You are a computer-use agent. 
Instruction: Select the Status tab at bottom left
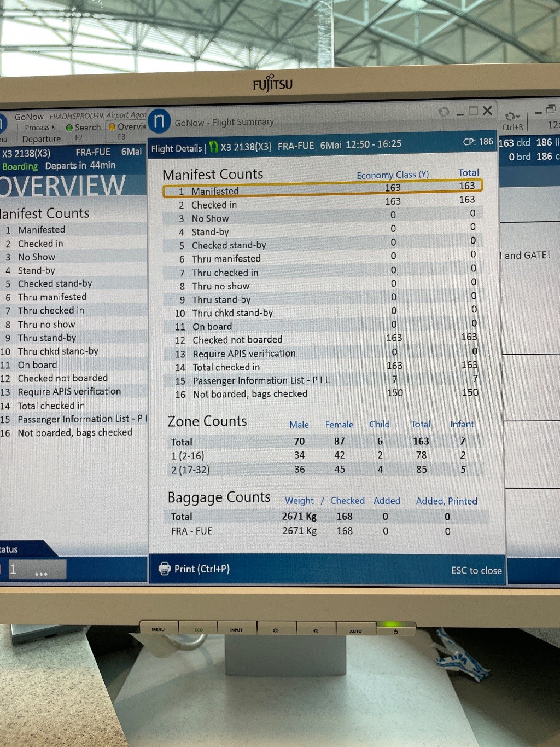tap(10, 549)
